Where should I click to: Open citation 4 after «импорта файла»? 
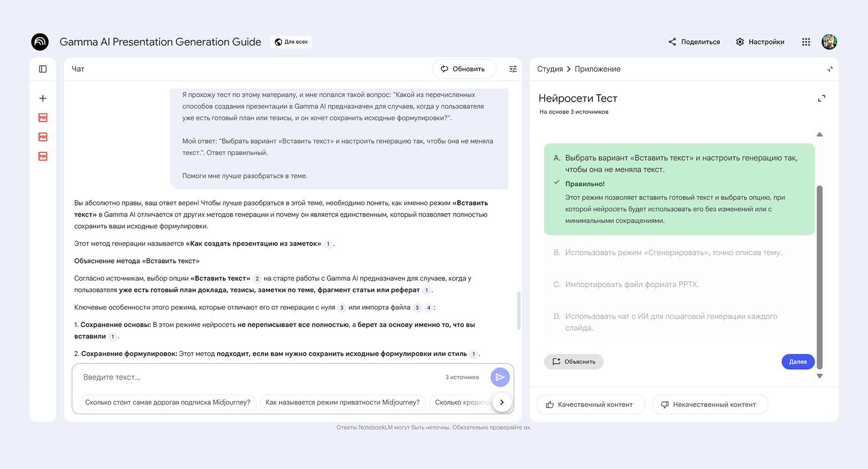click(429, 308)
